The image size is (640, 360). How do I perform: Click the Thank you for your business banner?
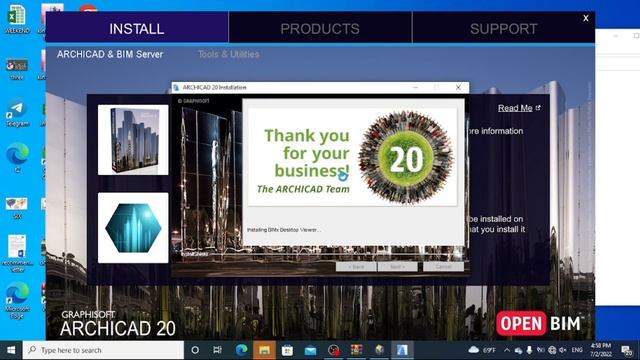tap(353, 157)
